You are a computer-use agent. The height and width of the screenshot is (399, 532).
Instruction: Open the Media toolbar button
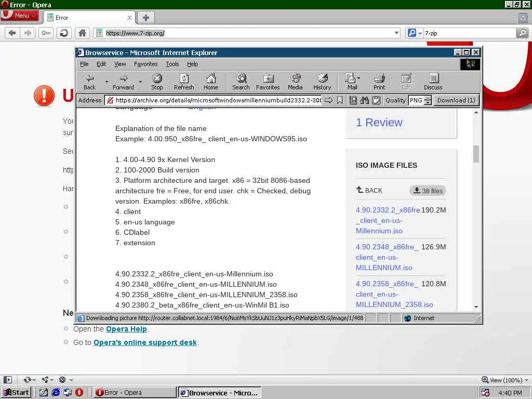[x=295, y=82]
